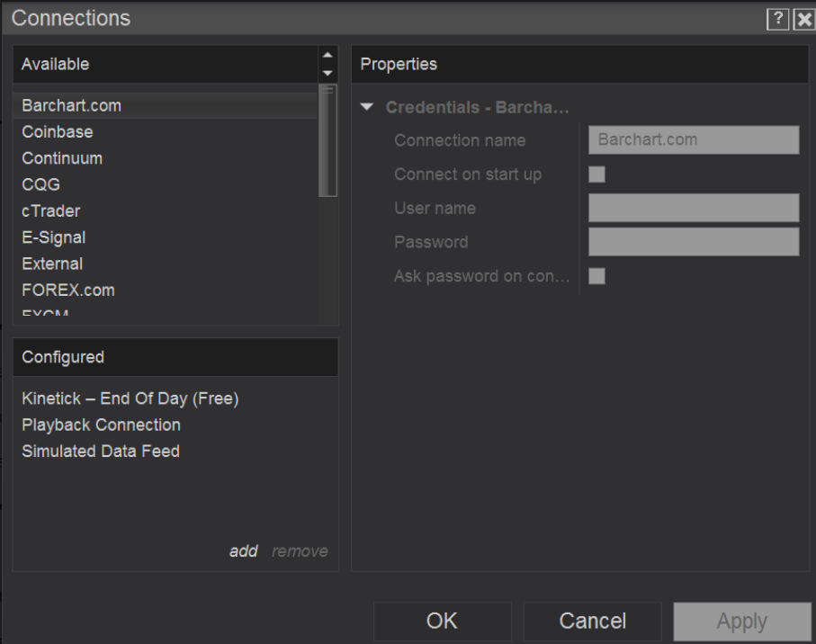Image resolution: width=816 pixels, height=644 pixels.
Task: Click the down arrow in Available header
Action: click(327, 73)
